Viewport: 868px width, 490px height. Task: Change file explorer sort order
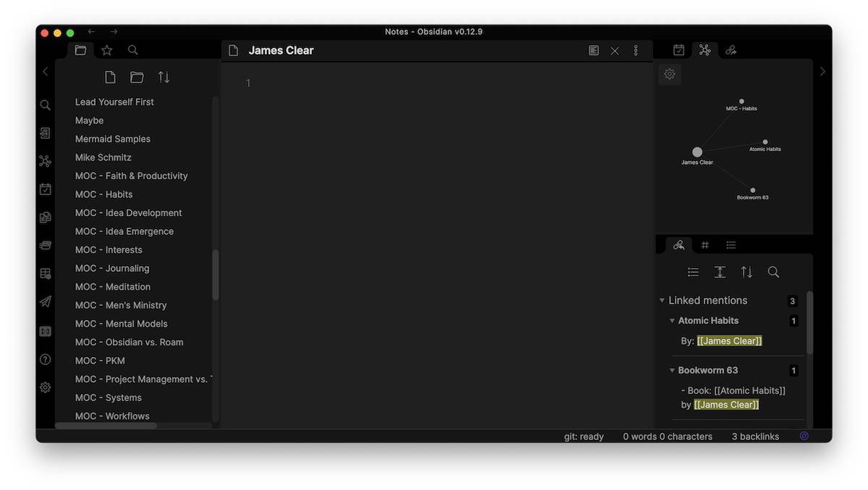coord(164,77)
